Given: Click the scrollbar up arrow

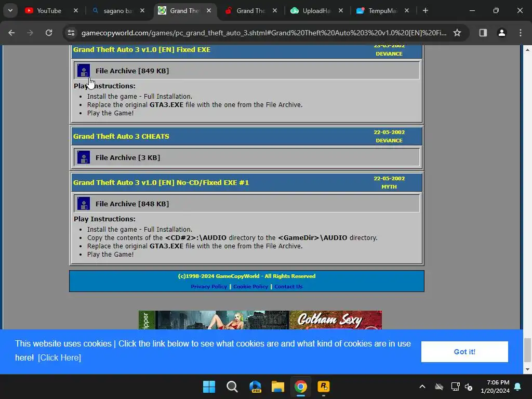Looking at the screenshot, I should coord(527,50).
